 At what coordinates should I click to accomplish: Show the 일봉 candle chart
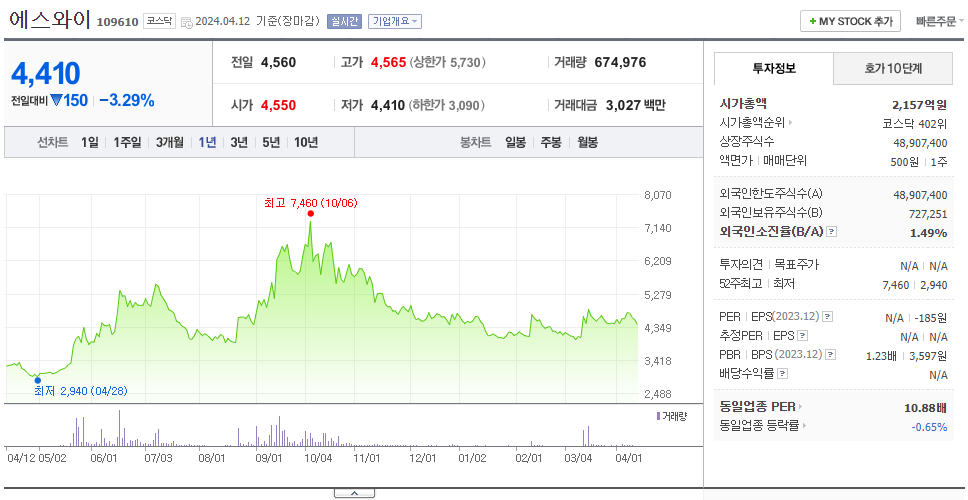coord(515,143)
